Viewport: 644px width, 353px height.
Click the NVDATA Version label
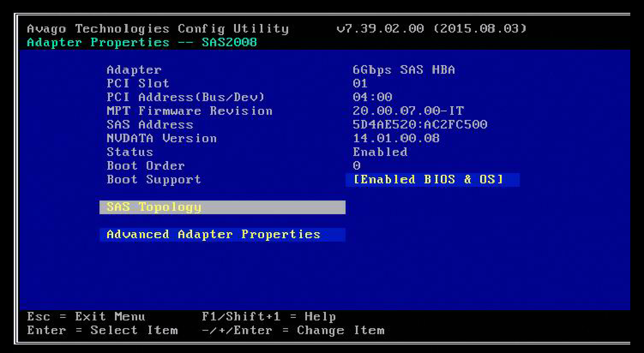[162, 138]
